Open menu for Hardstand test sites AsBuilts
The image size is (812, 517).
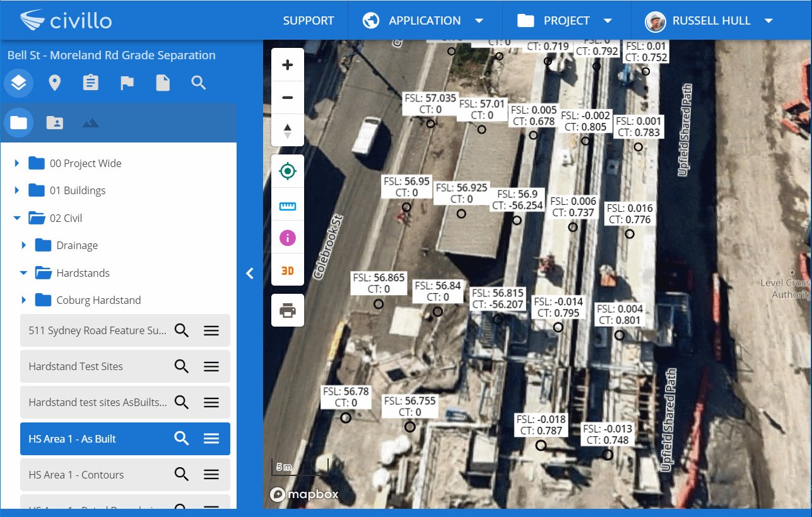[x=211, y=402]
